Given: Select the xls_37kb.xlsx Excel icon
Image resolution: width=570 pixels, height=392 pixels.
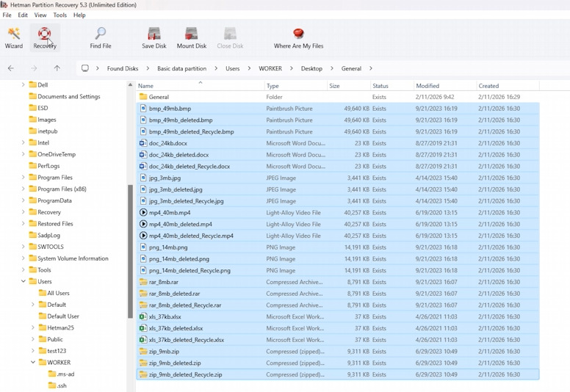Looking at the screenshot, I should point(143,316).
